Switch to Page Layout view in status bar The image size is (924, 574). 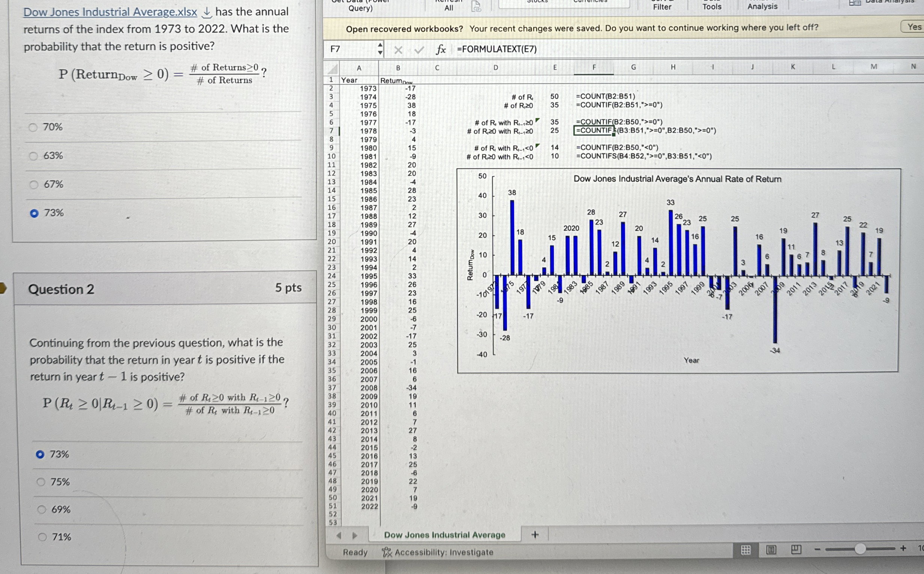click(771, 549)
